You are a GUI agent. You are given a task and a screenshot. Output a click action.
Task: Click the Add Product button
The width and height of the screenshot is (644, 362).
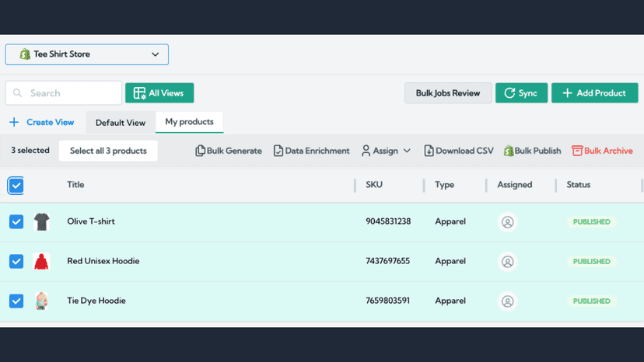(595, 93)
